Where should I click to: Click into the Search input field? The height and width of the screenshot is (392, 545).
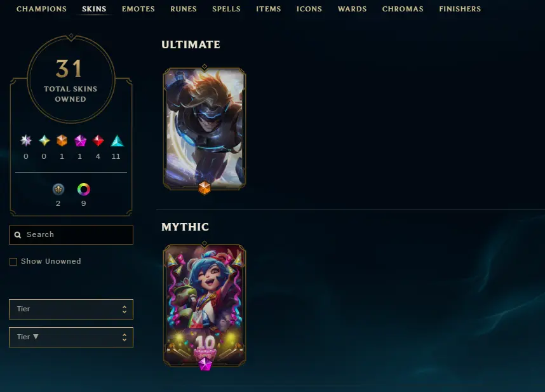pos(71,235)
